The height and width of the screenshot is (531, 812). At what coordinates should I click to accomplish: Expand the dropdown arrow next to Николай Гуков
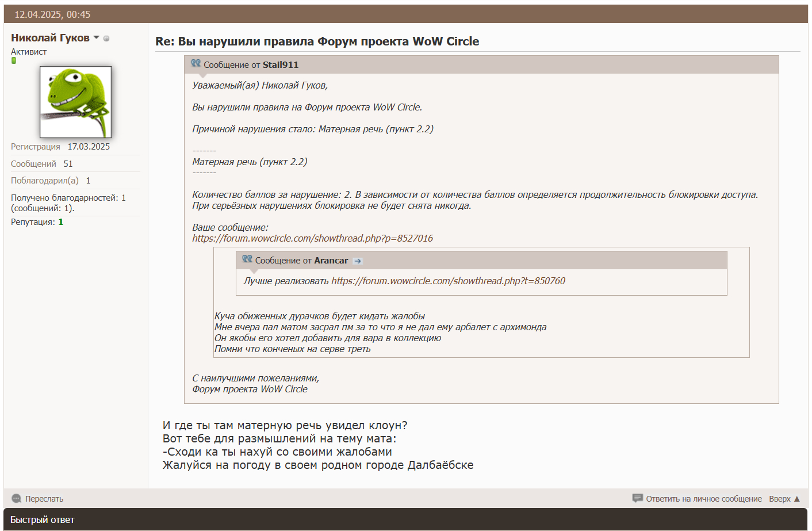[97, 38]
